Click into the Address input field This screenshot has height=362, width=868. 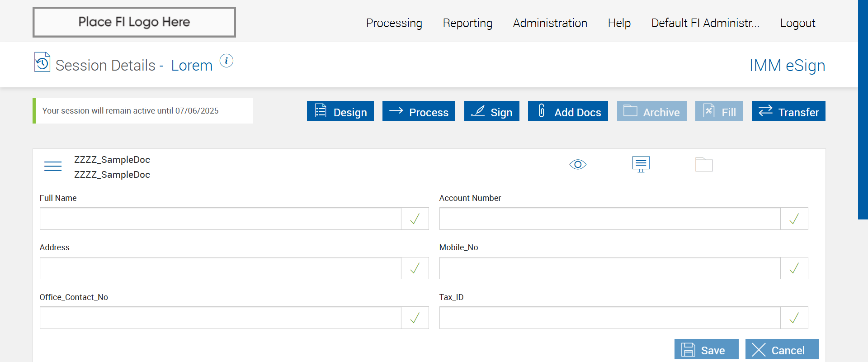[221, 268]
